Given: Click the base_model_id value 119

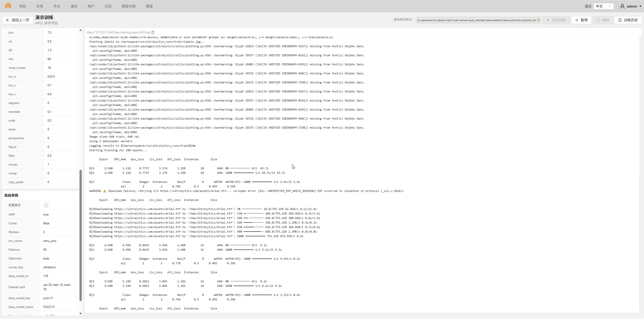Looking at the screenshot, I should coord(46,276).
